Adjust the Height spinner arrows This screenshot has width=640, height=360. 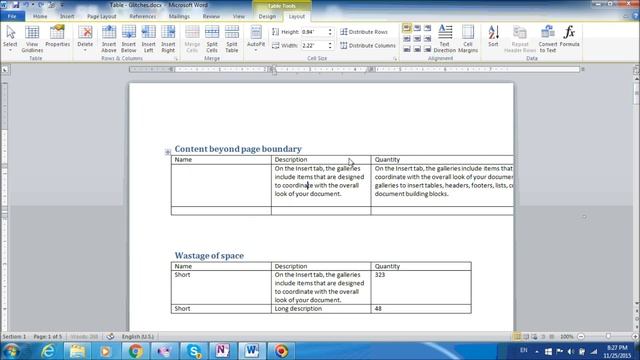coord(330,32)
